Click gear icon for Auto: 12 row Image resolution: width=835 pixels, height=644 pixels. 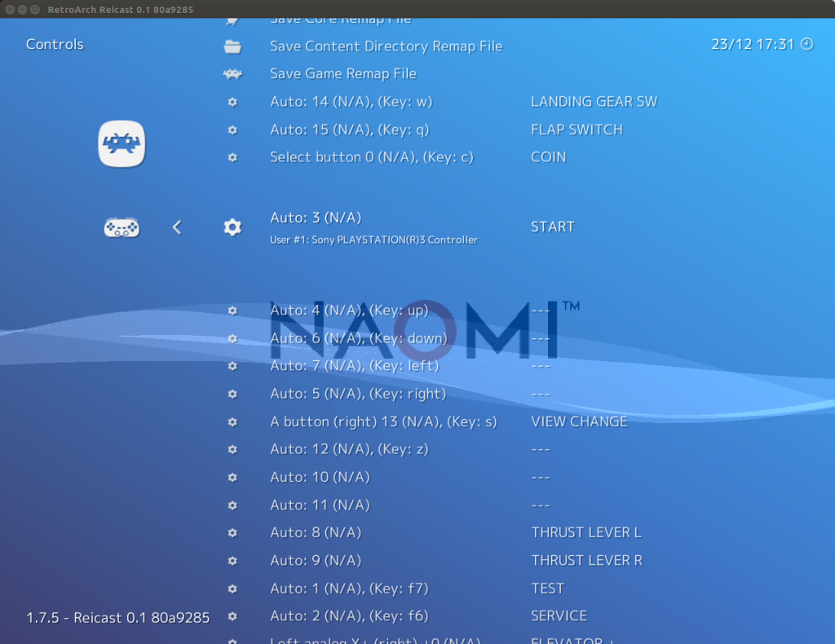coord(232,450)
